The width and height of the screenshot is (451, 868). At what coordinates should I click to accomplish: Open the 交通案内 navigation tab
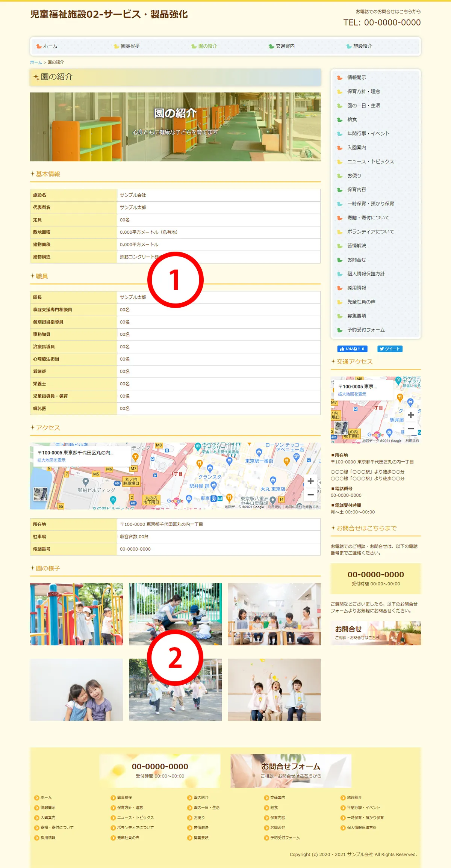285,46
